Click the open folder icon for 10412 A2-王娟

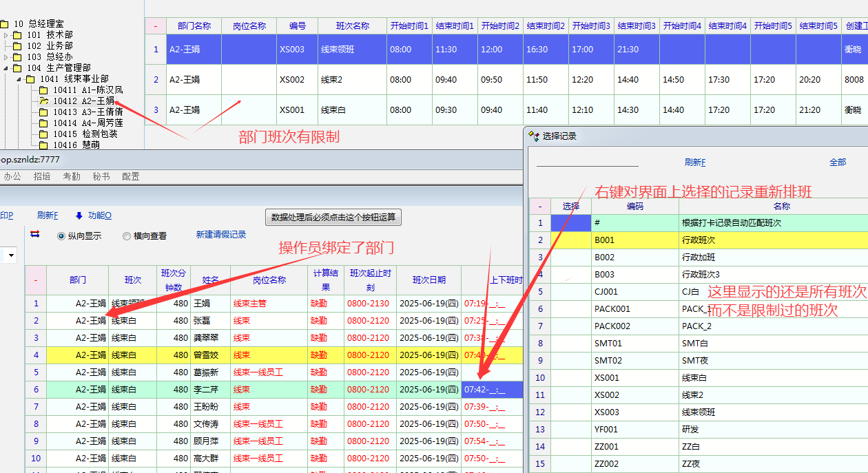coord(43,101)
